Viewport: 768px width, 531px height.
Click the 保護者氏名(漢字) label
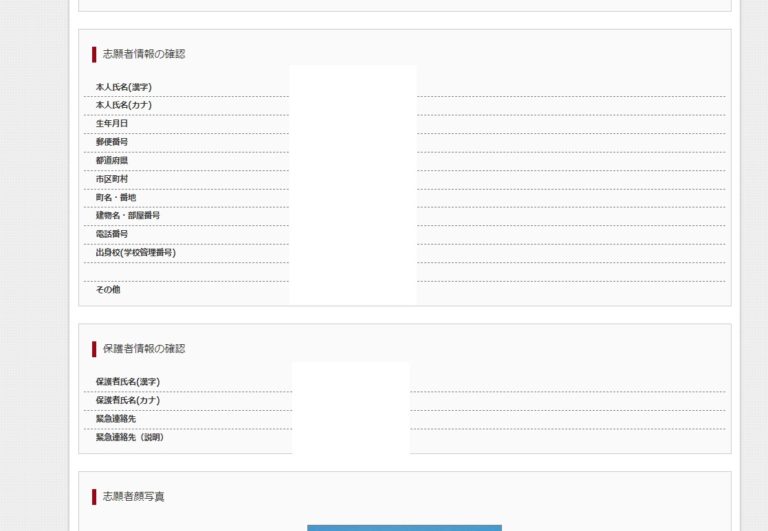click(128, 382)
